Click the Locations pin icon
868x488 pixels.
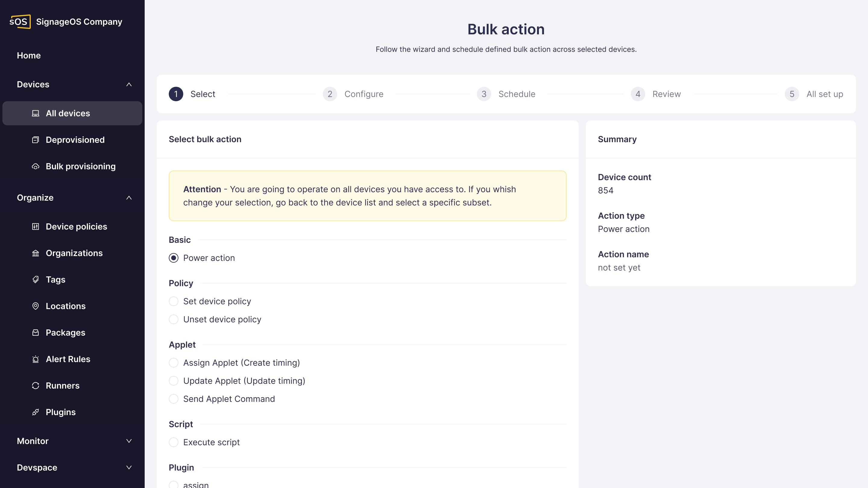[x=35, y=306]
